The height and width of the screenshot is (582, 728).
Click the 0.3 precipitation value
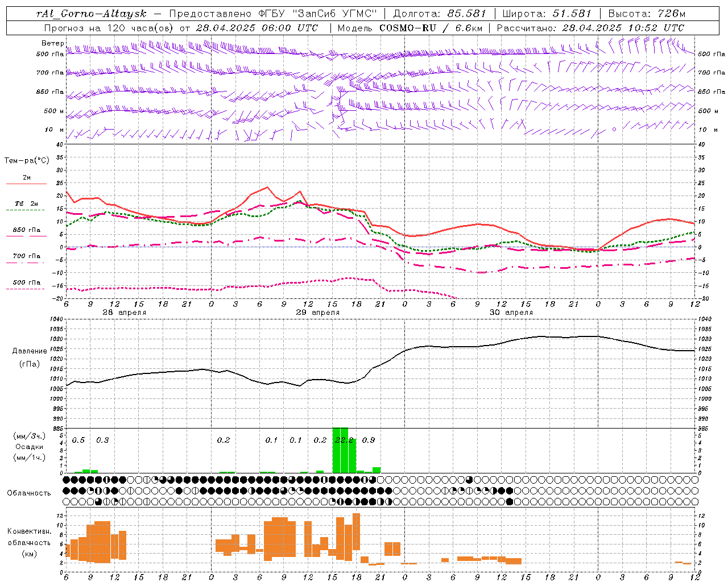pyautogui.click(x=102, y=440)
